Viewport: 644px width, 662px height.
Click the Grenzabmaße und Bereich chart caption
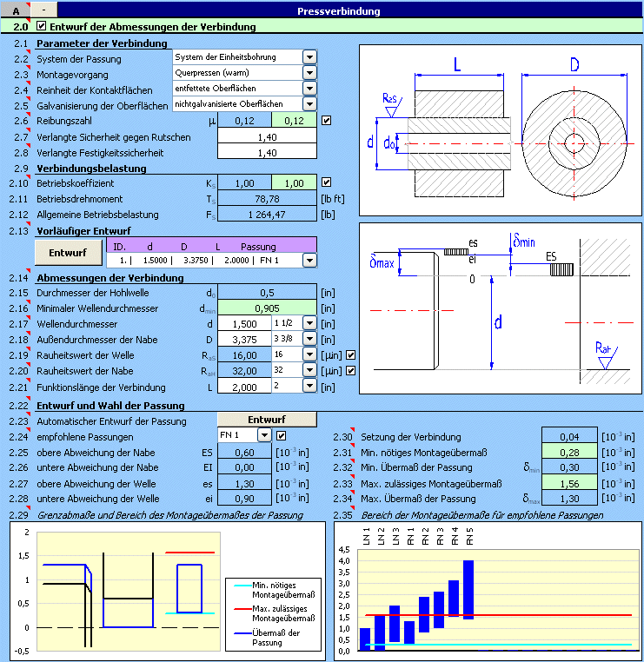click(169, 515)
